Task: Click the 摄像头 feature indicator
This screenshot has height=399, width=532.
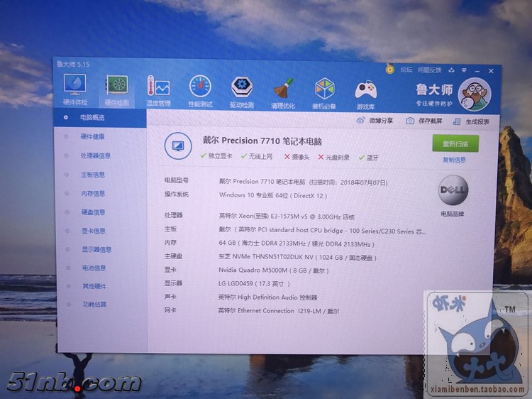Action: click(x=297, y=157)
